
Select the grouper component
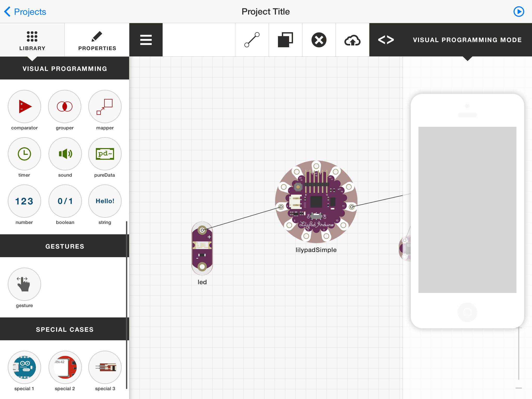point(65,107)
